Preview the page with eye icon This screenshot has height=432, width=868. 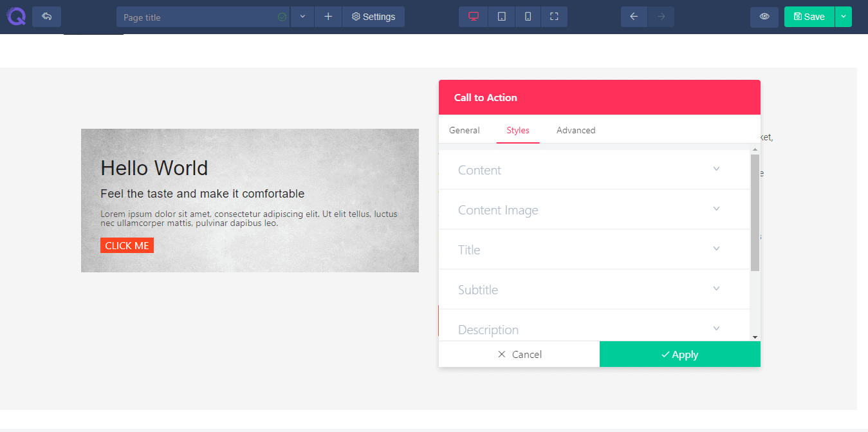[x=764, y=17]
